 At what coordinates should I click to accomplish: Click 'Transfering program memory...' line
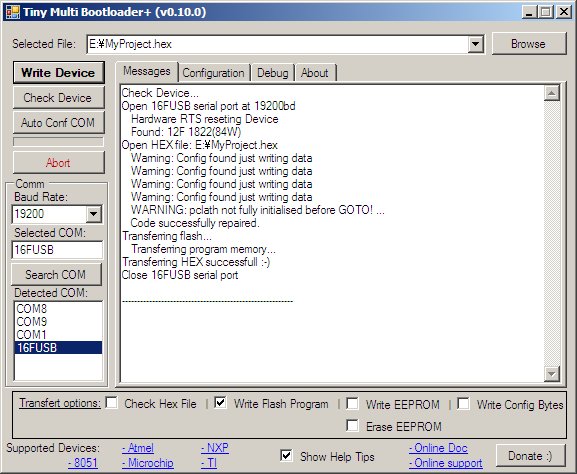pos(203,249)
